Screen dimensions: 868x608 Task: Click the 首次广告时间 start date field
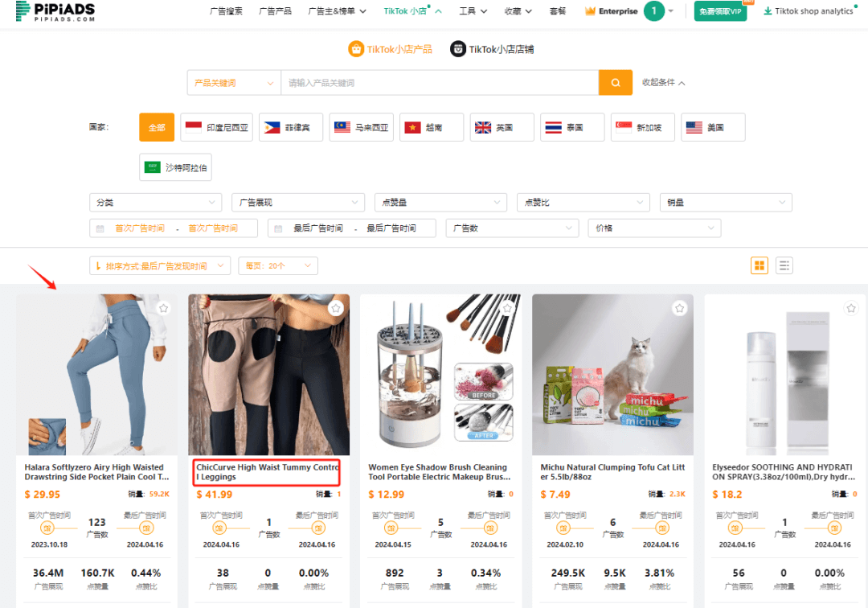coord(140,228)
